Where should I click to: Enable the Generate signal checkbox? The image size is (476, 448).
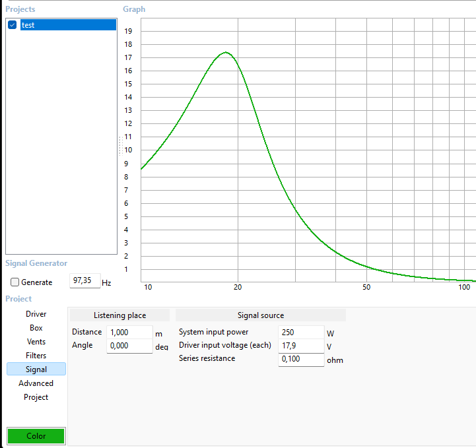click(15, 282)
